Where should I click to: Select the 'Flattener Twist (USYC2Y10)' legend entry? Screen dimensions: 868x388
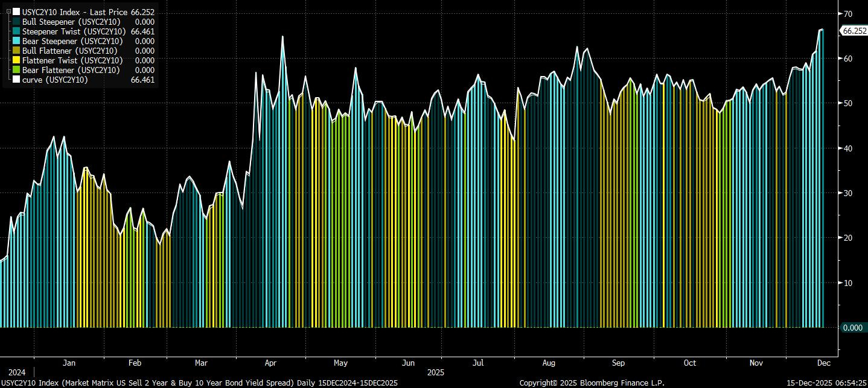click(x=72, y=60)
